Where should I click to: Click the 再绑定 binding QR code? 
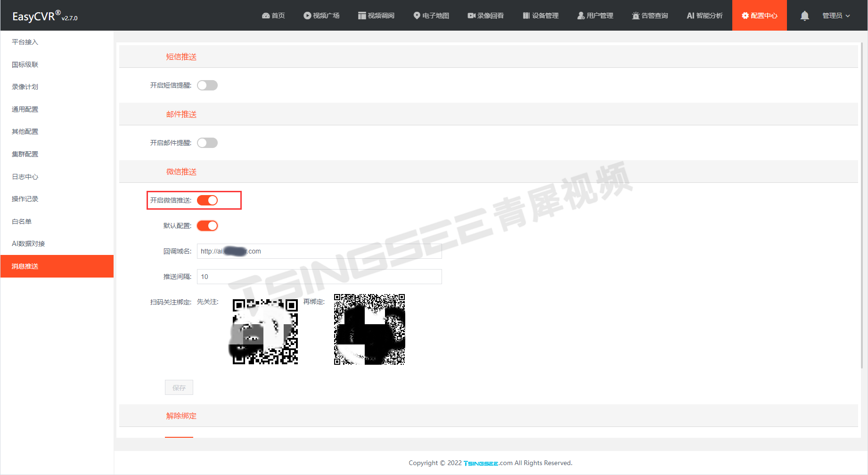pos(369,329)
